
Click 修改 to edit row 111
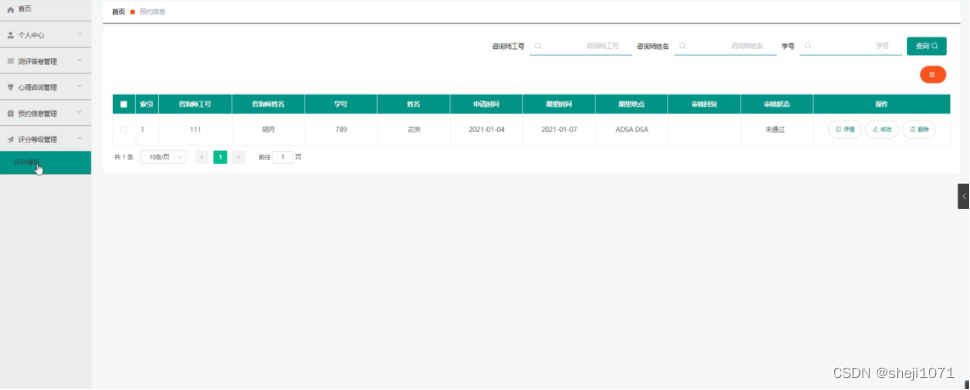pyautogui.click(x=882, y=129)
